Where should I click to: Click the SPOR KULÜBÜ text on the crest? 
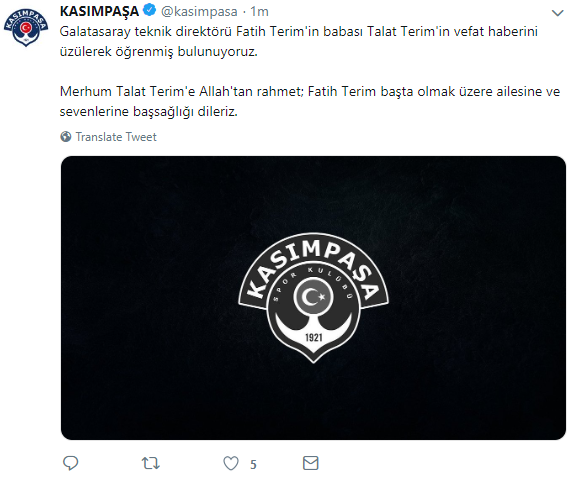pos(313,283)
